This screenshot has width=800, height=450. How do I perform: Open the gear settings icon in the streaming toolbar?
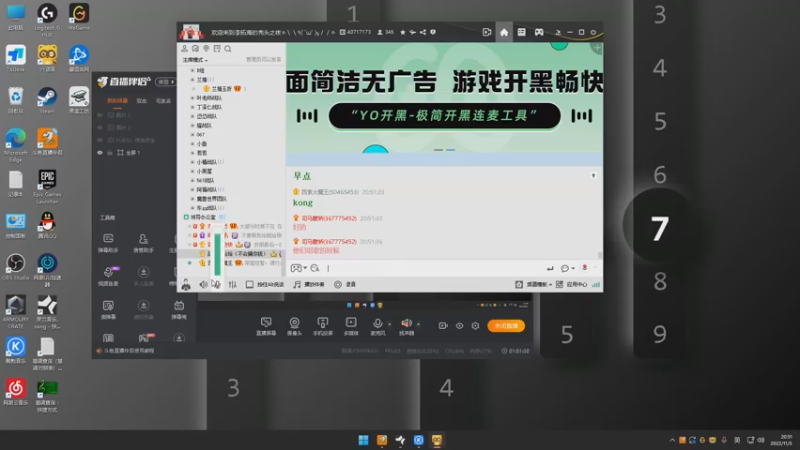tap(476, 326)
